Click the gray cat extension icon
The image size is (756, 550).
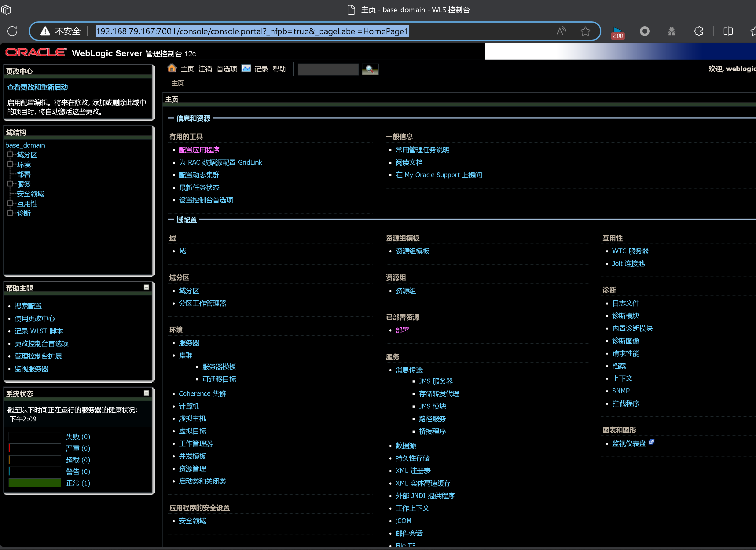point(672,31)
